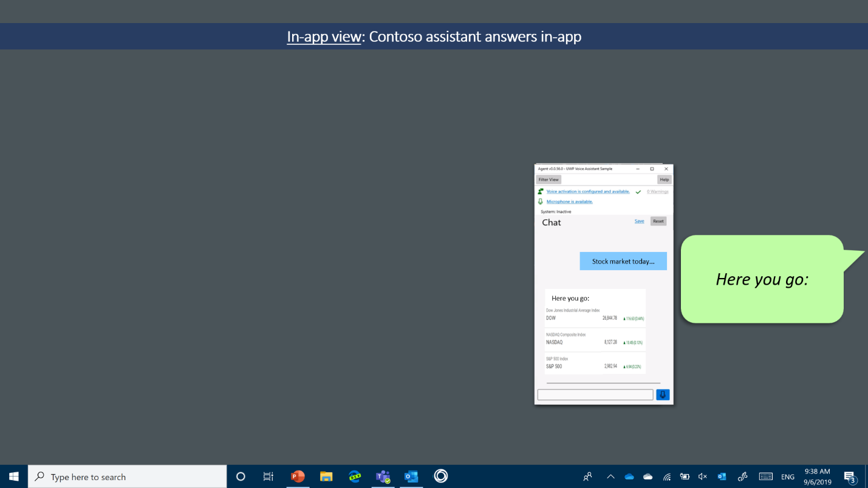Open the Action Center notifications icon

tap(850, 476)
